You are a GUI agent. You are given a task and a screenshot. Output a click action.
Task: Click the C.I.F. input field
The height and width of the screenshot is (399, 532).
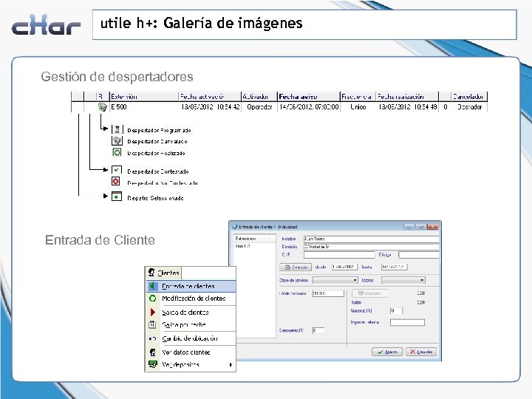(x=339, y=254)
